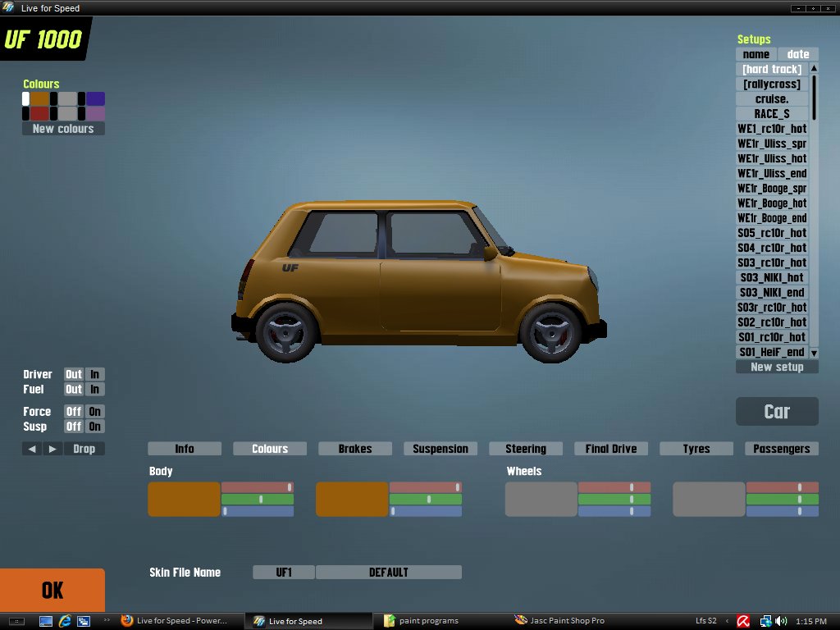The image size is (840, 630).
Task: Launch Internet Explorer from quick launch
Action: coord(65,621)
